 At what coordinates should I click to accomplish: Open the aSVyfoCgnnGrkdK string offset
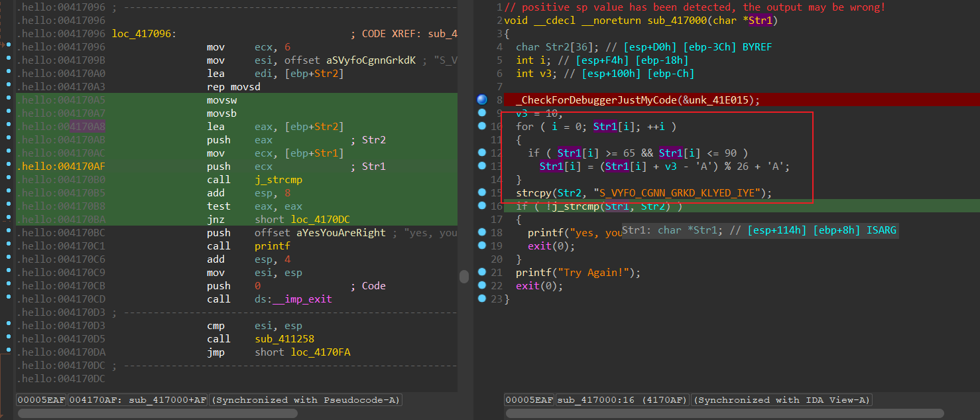click(371, 60)
